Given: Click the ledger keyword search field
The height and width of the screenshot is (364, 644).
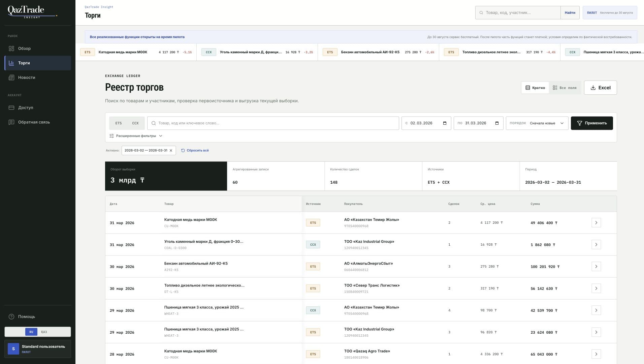Looking at the screenshot, I should 273,123.
